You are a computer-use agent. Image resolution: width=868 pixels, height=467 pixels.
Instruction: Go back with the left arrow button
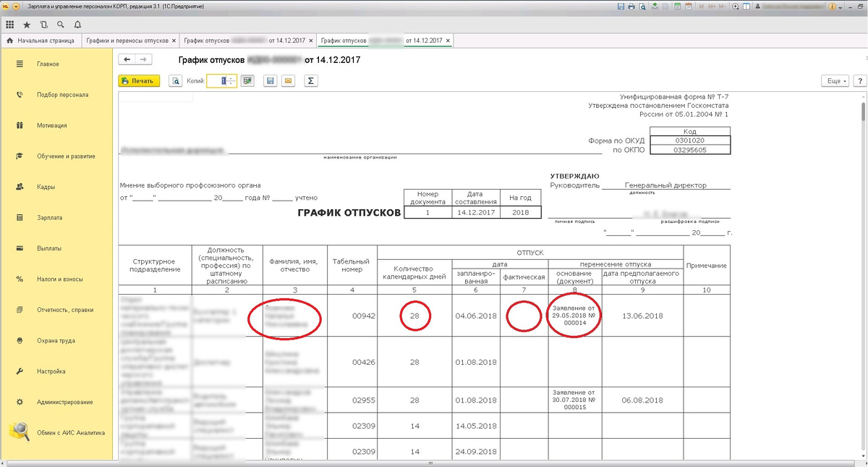click(127, 59)
